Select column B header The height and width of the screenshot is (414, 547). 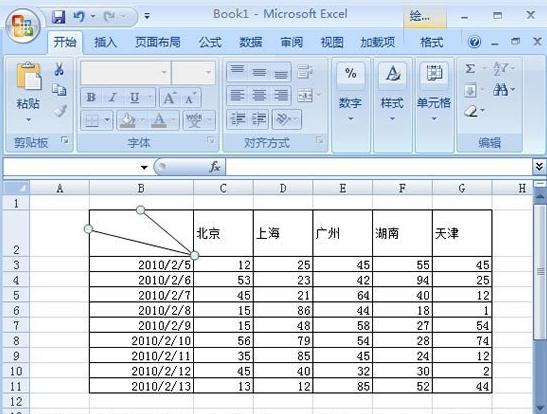(141, 188)
